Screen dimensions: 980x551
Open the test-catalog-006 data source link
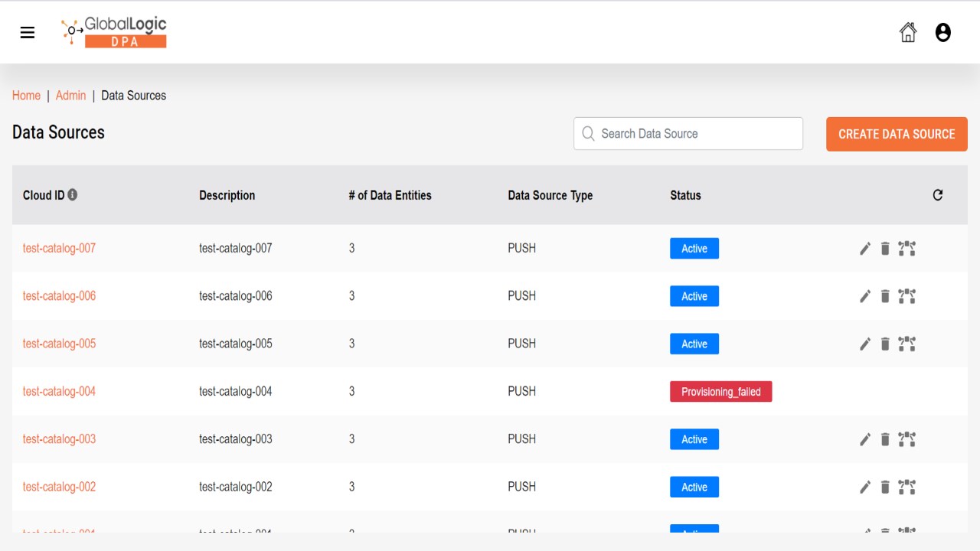tap(59, 296)
